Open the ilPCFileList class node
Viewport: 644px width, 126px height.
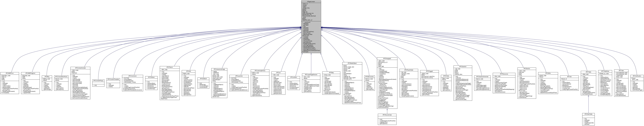coord(170,83)
